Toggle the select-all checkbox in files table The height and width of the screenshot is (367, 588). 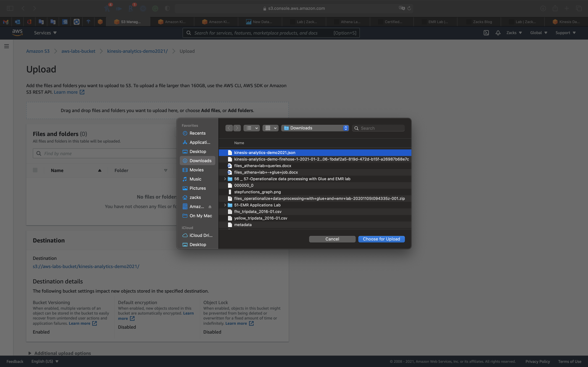[x=35, y=170]
